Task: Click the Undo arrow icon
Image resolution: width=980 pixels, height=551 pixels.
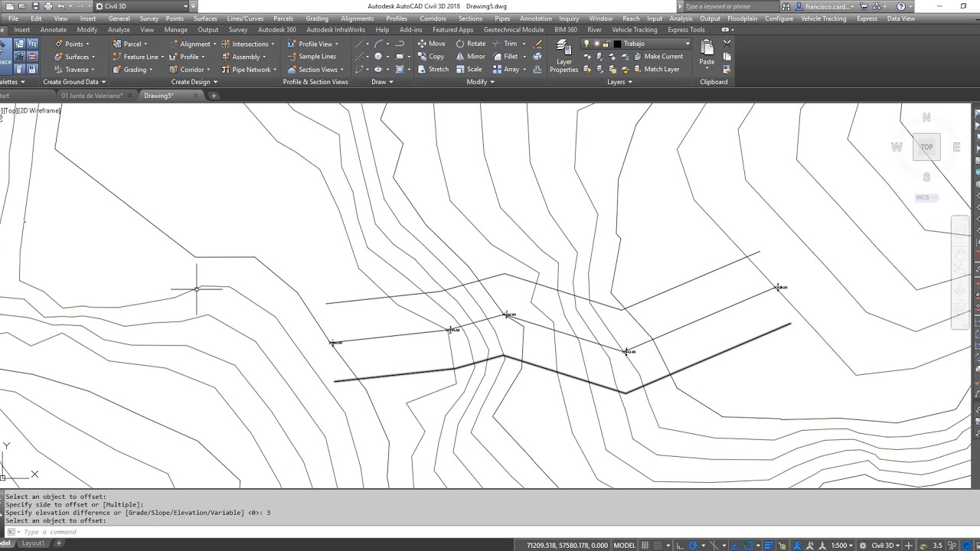Action: click(x=61, y=6)
